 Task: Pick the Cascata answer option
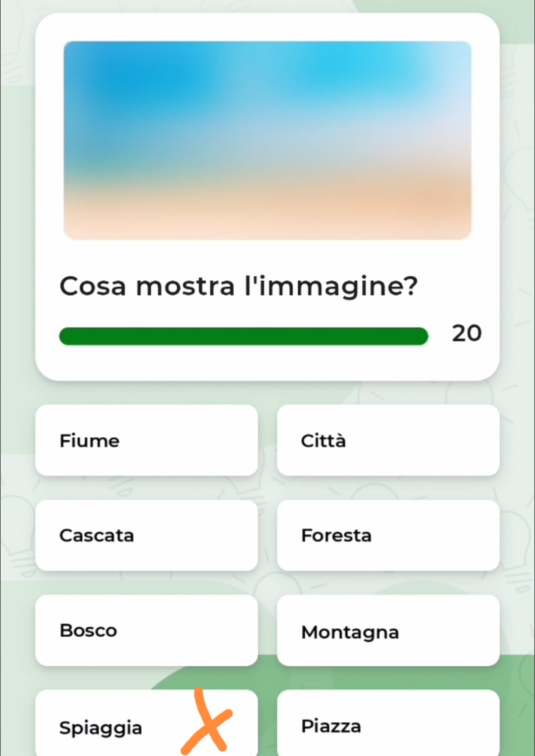tap(146, 535)
